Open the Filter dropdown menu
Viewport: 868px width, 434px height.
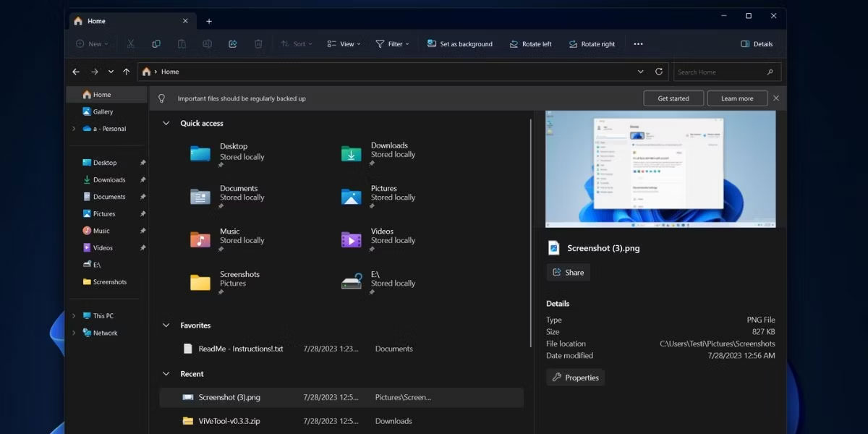(392, 44)
